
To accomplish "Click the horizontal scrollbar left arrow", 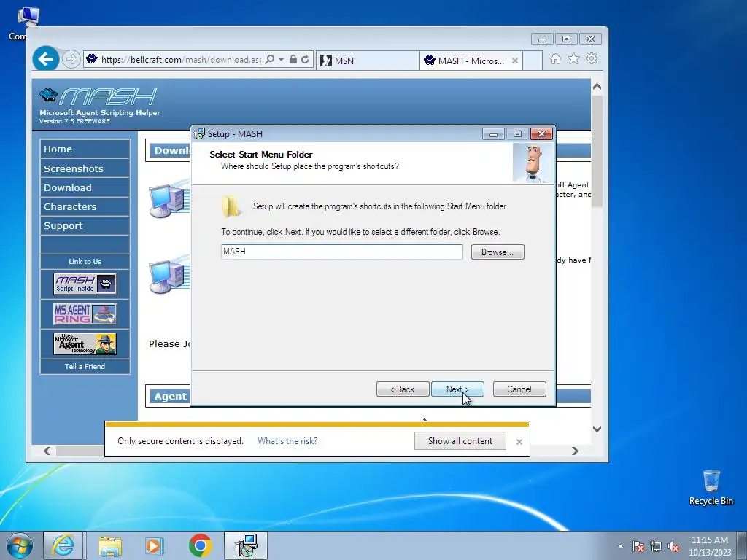I will (x=47, y=451).
